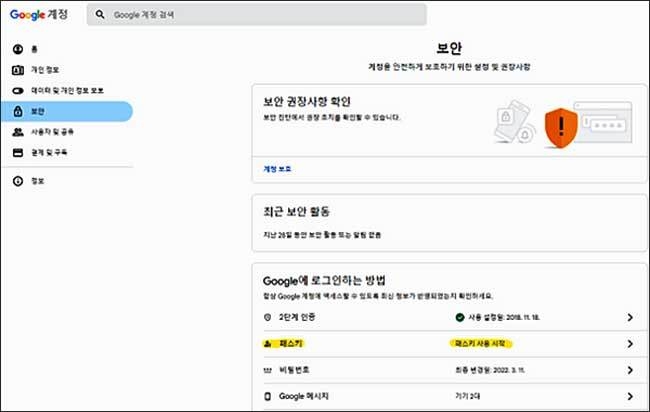Click the 사용자 및 공유 people icon

18,132
